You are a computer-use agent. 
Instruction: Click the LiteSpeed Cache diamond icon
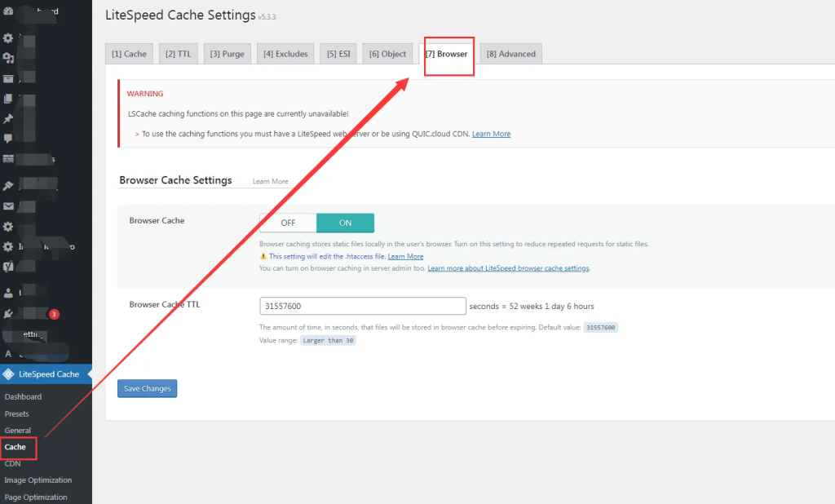click(x=8, y=374)
